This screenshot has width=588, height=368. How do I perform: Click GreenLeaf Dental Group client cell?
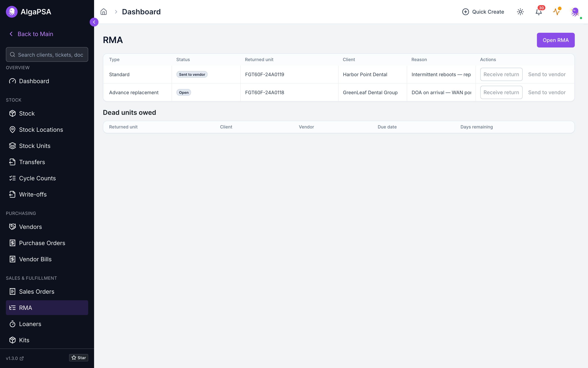coord(372,93)
